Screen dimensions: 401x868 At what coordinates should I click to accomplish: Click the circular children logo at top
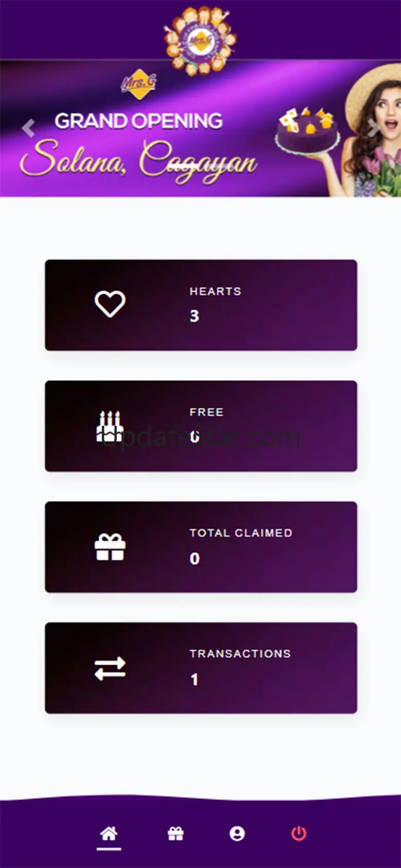[200, 41]
